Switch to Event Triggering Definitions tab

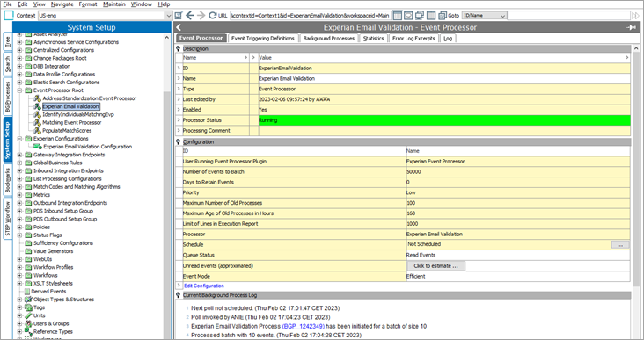pos(263,38)
